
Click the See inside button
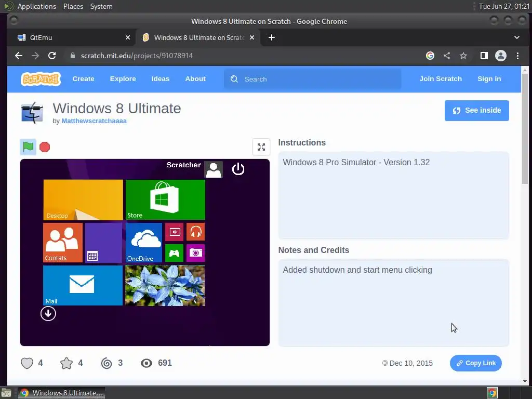click(x=477, y=111)
